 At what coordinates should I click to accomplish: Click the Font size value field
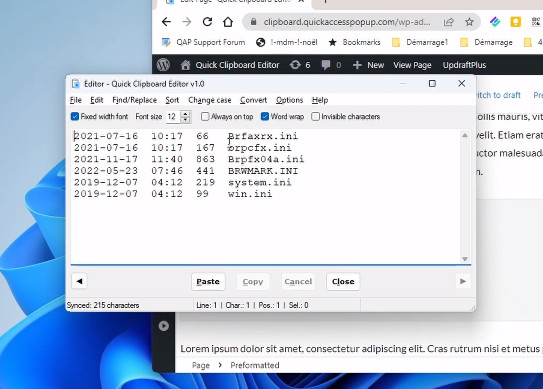coord(173,116)
